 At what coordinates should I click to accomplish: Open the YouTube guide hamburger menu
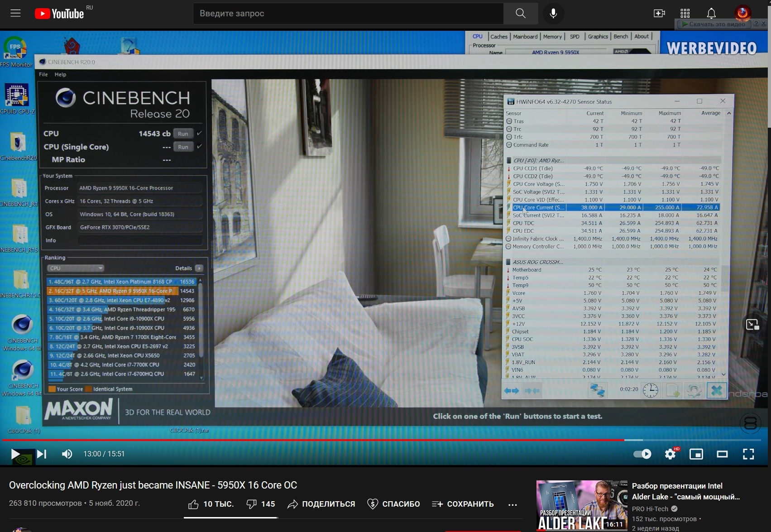[x=15, y=13]
